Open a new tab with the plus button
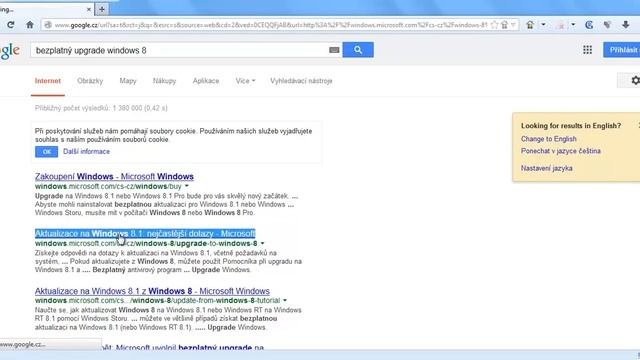The width and height of the screenshot is (640, 360). click(x=102, y=9)
